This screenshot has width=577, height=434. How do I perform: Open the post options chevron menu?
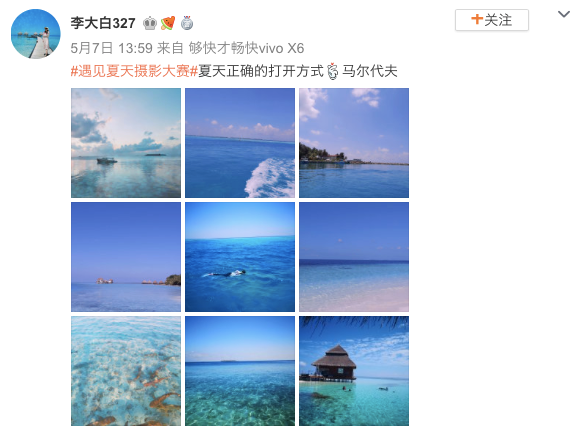tap(563, 15)
